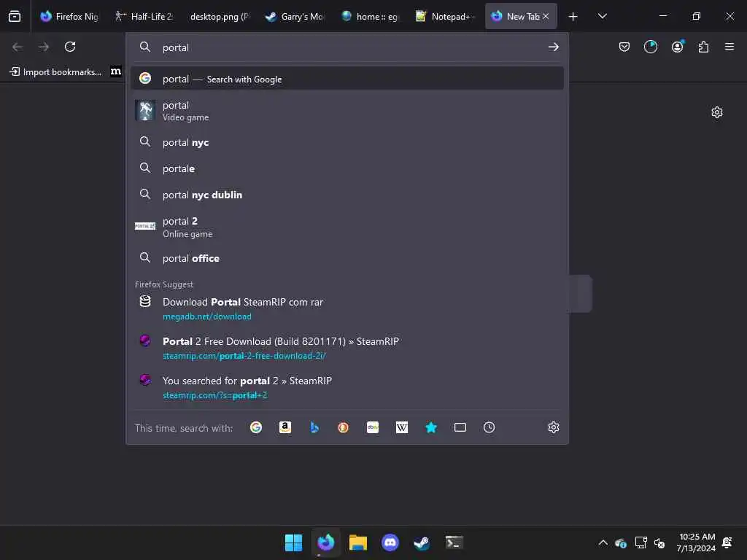Open the Windows Start menu
The image size is (747, 560).
point(293,542)
